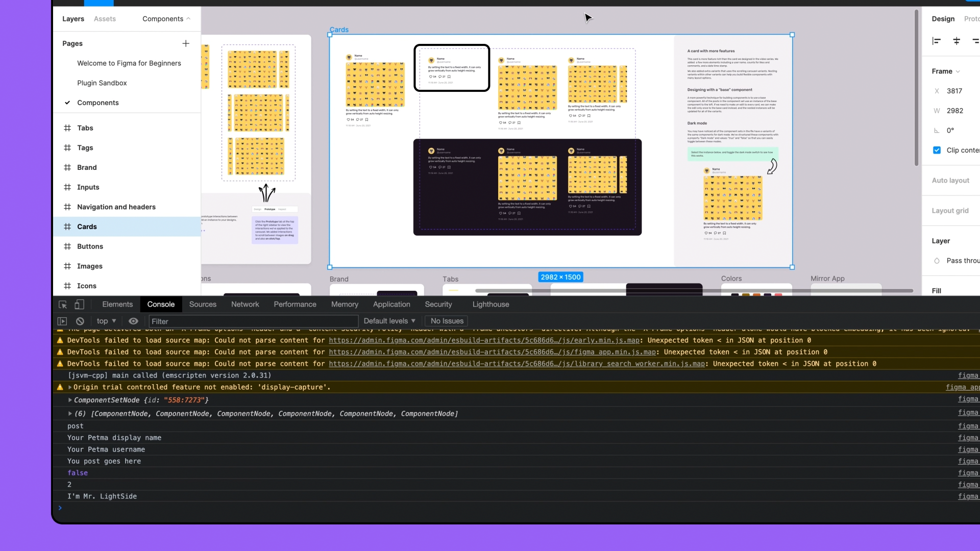Show the console sidebar icon
This screenshot has height=551, width=980.
click(62, 321)
